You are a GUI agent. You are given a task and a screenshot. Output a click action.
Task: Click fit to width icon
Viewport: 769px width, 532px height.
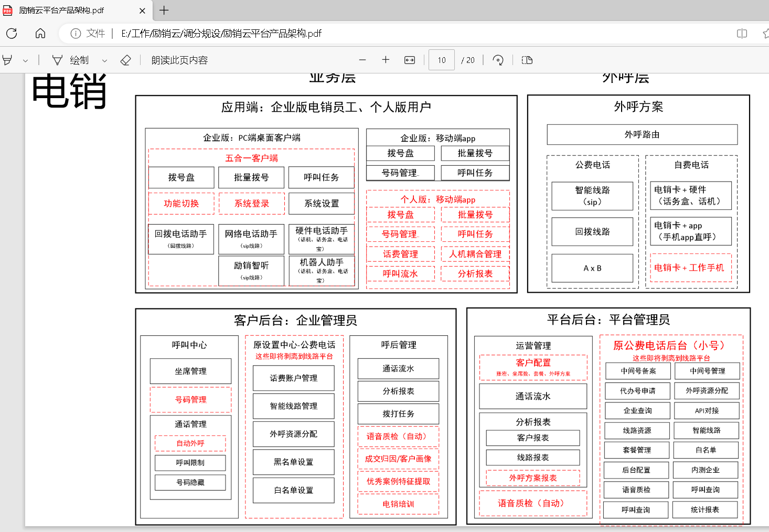pyautogui.click(x=410, y=60)
